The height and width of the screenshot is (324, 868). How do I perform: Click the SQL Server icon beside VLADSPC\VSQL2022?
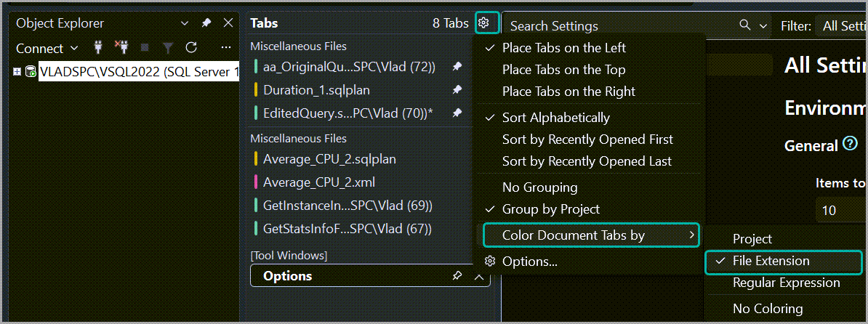(31, 72)
